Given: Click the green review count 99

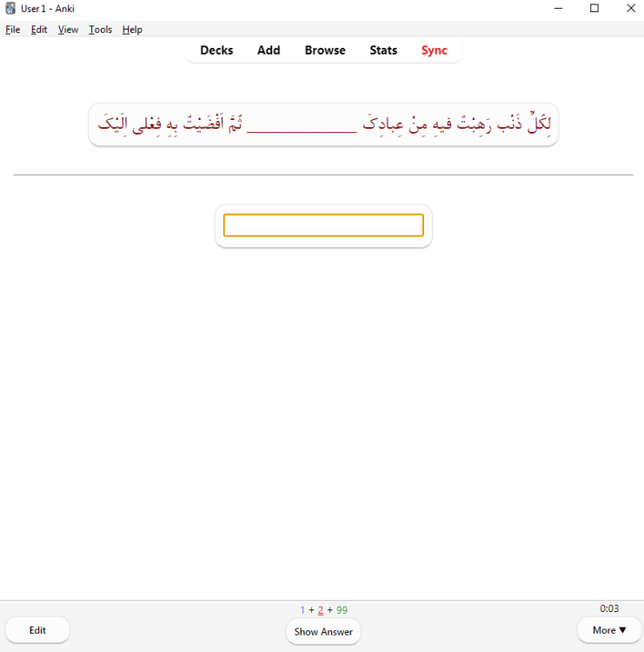Looking at the screenshot, I should pyautogui.click(x=342, y=610).
